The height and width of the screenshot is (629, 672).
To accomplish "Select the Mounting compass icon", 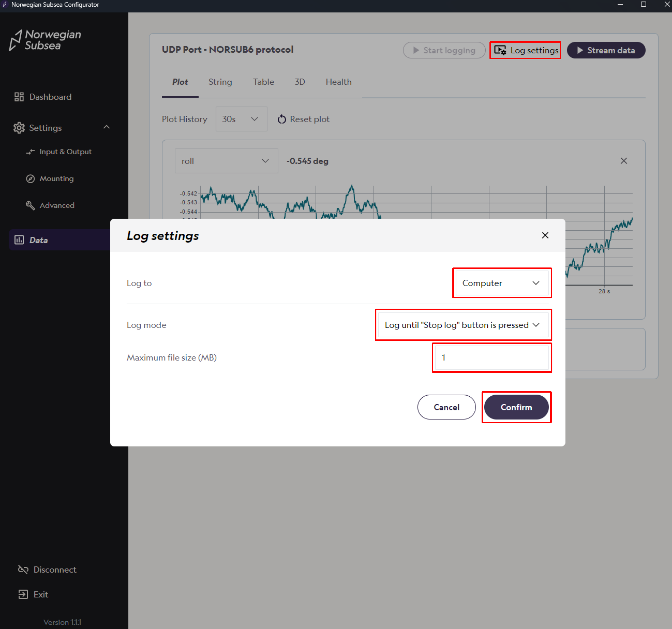I will pyautogui.click(x=31, y=178).
